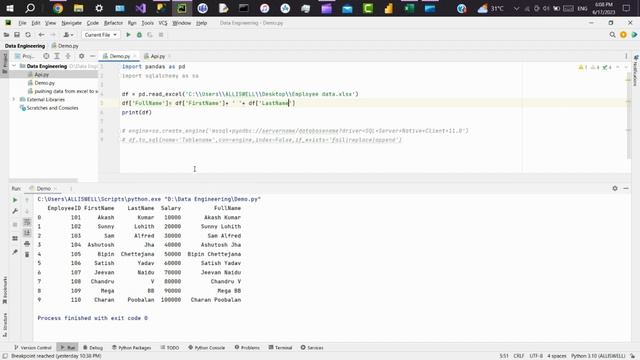Open Search Everywhere magnifier icon

[612, 35]
